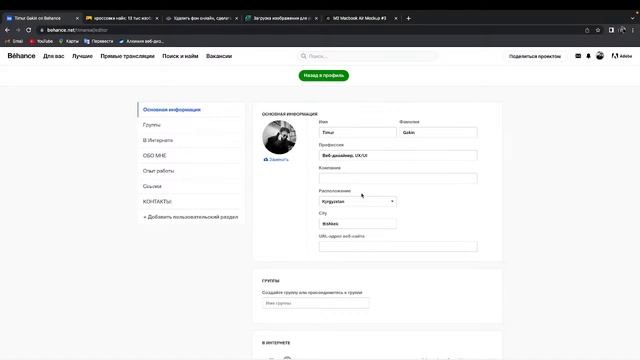Click the City field with Bishkek

tap(357, 224)
